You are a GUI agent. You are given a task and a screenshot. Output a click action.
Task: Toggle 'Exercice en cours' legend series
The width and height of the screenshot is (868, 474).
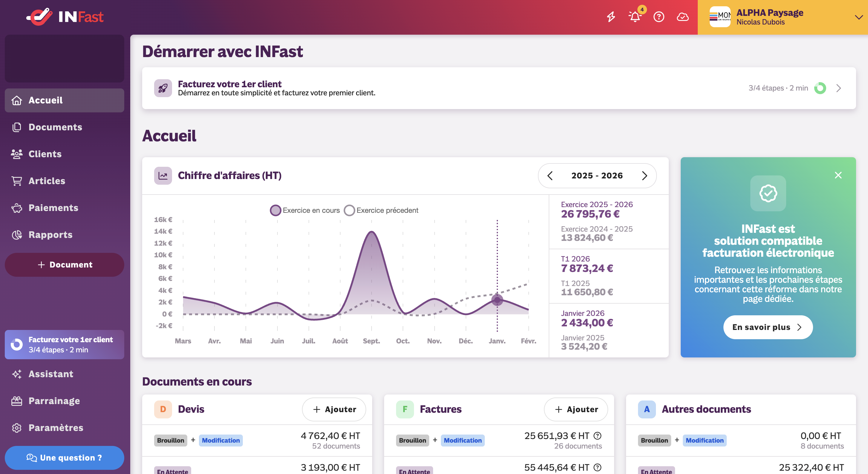pos(305,210)
